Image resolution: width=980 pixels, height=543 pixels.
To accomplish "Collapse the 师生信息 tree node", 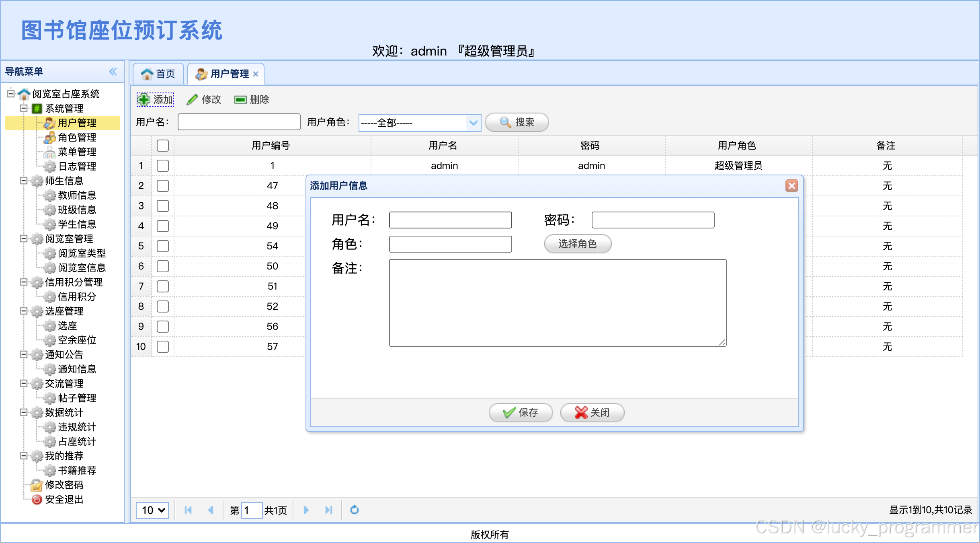I will point(24,181).
